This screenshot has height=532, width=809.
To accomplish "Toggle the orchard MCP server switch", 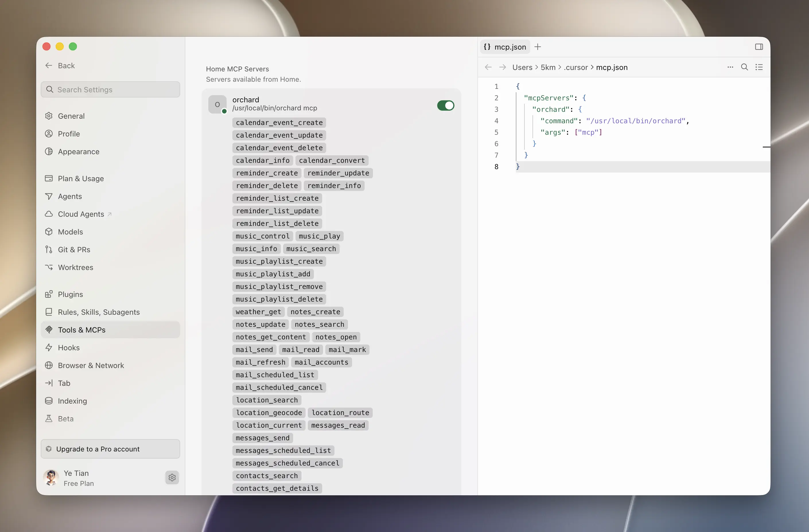I will [445, 105].
